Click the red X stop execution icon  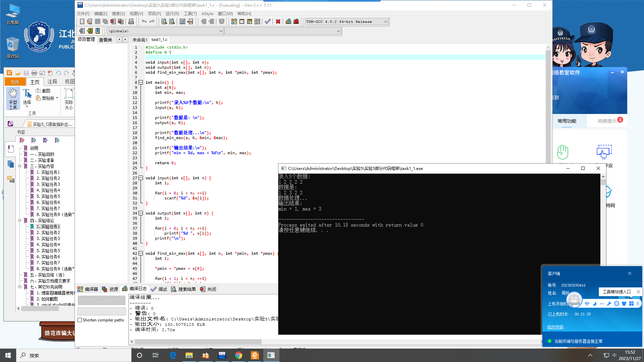pyautogui.click(x=278, y=21)
